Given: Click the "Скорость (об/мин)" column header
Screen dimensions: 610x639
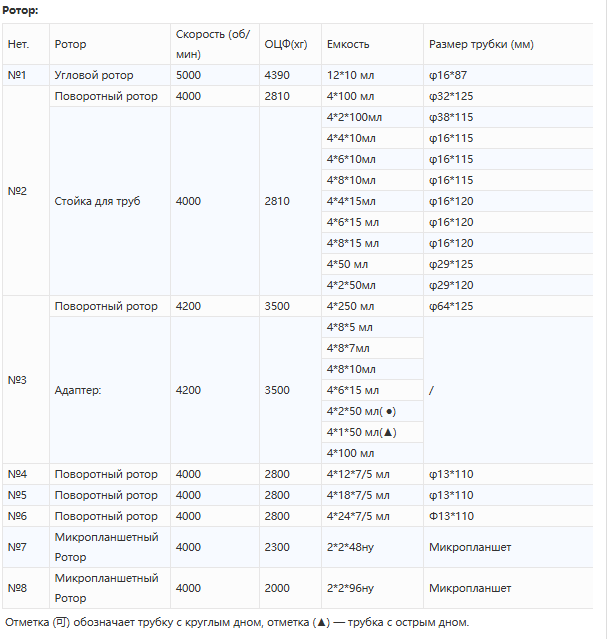Looking at the screenshot, I should coord(213,44).
